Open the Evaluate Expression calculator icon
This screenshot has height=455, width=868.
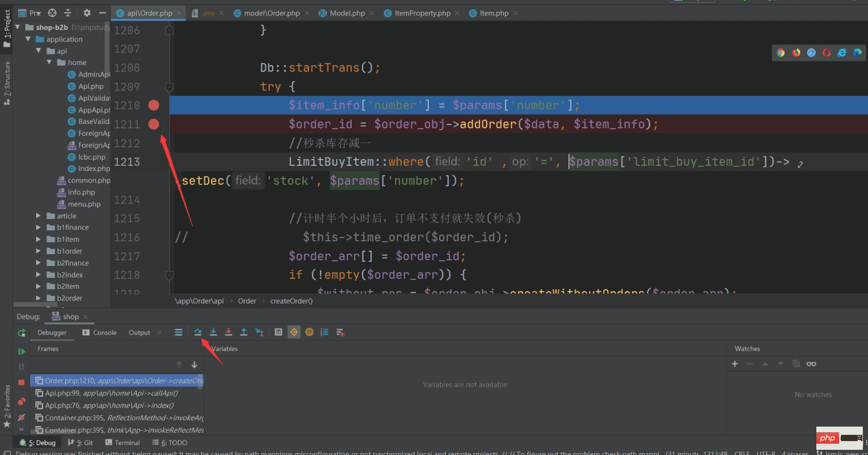(278, 332)
